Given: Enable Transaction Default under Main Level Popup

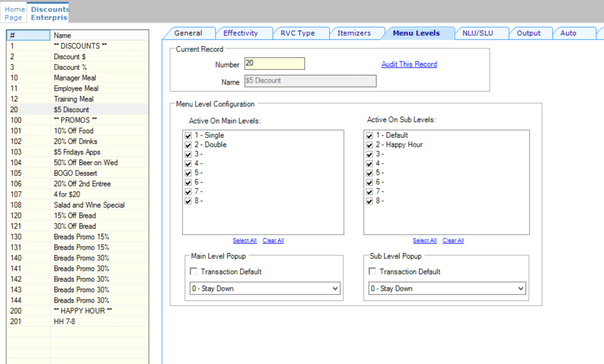Looking at the screenshot, I should pyautogui.click(x=194, y=272).
